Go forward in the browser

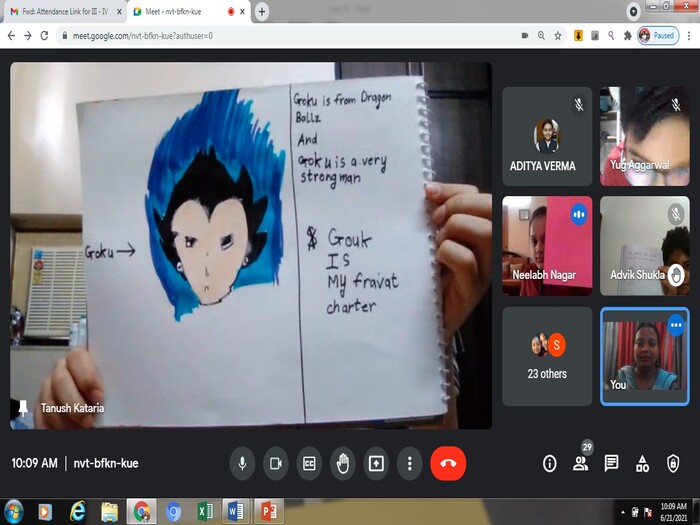(x=28, y=36)
